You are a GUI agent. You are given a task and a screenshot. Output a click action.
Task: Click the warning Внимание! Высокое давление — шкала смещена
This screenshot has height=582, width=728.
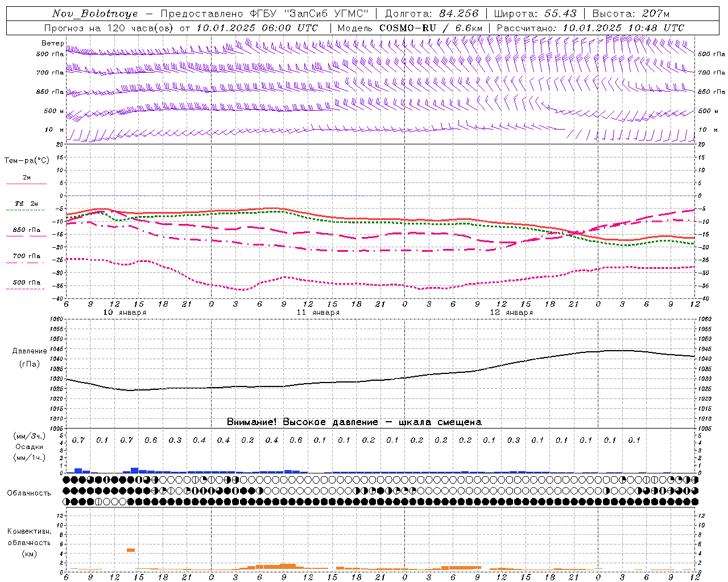tap(354, 422)
